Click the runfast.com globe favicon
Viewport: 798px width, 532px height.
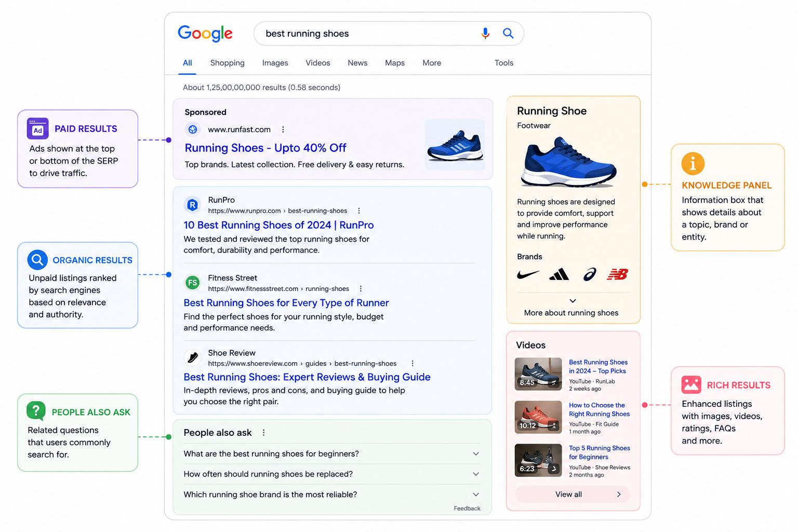click(193, 129)
